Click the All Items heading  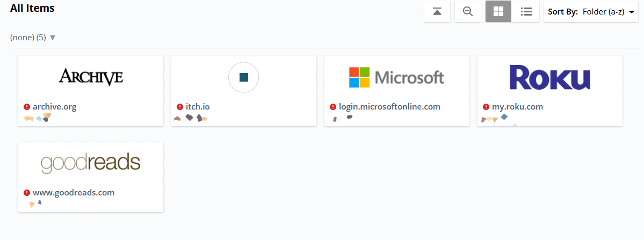pos(32,8)
